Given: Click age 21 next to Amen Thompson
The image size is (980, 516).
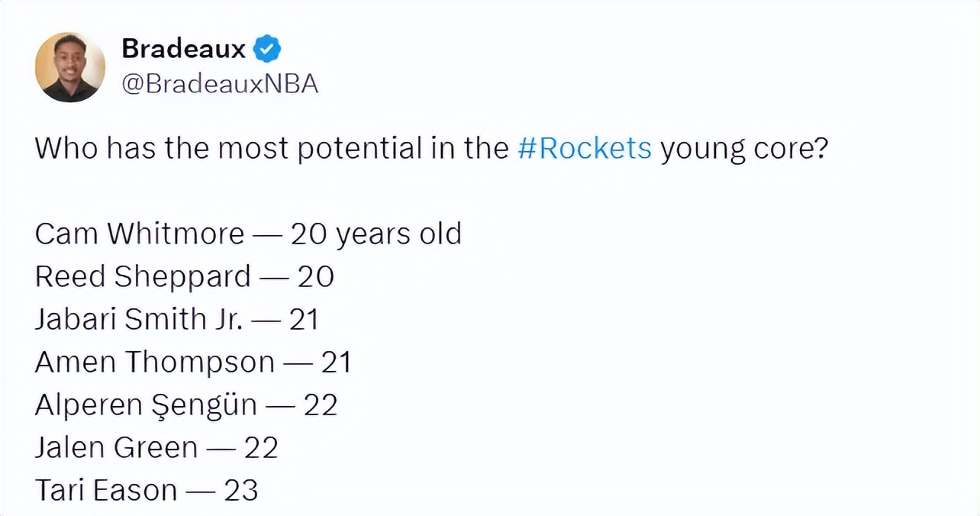Looking at the screenshot, I should (x=336, y=362).
